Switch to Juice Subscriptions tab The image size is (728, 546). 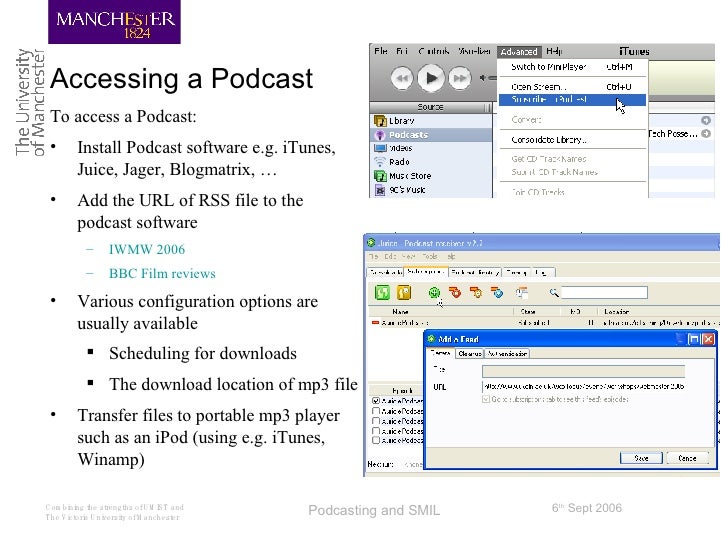[426, 272]
